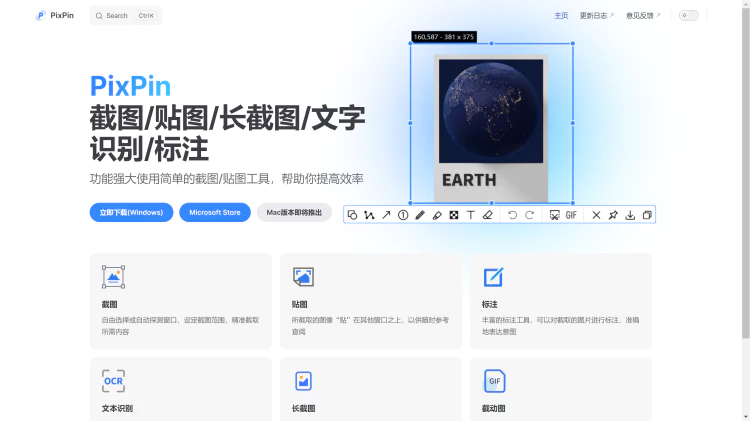Click the 立即下载(Windows) button
The image size is (750, 421).
point(132,212)
